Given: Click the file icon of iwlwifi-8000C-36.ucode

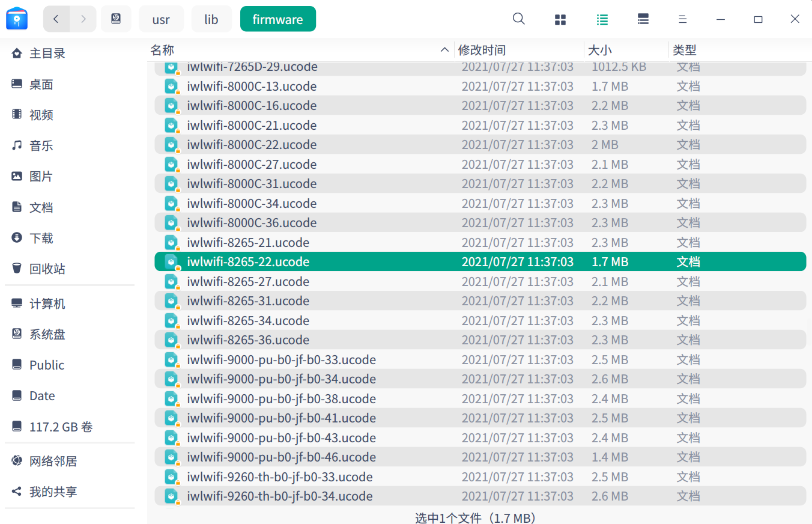Looking at the screenshot, I should coord(172,223).
